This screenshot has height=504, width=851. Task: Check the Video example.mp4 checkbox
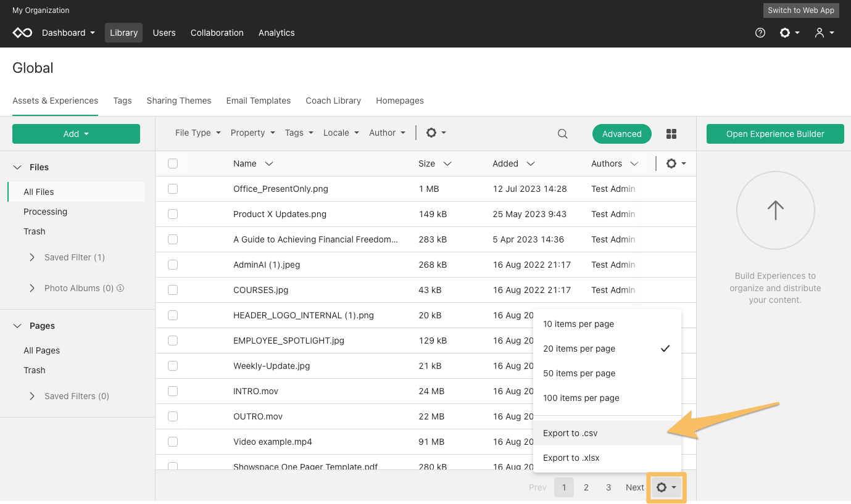pyautogui.click(x=173, y=442)
